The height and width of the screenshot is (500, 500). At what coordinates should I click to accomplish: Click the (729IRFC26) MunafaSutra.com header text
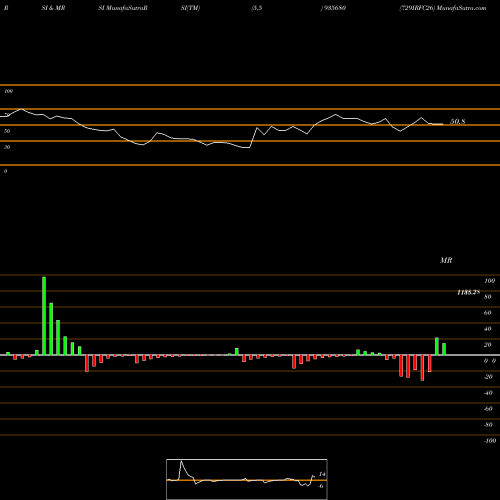(x=443, y=8)
